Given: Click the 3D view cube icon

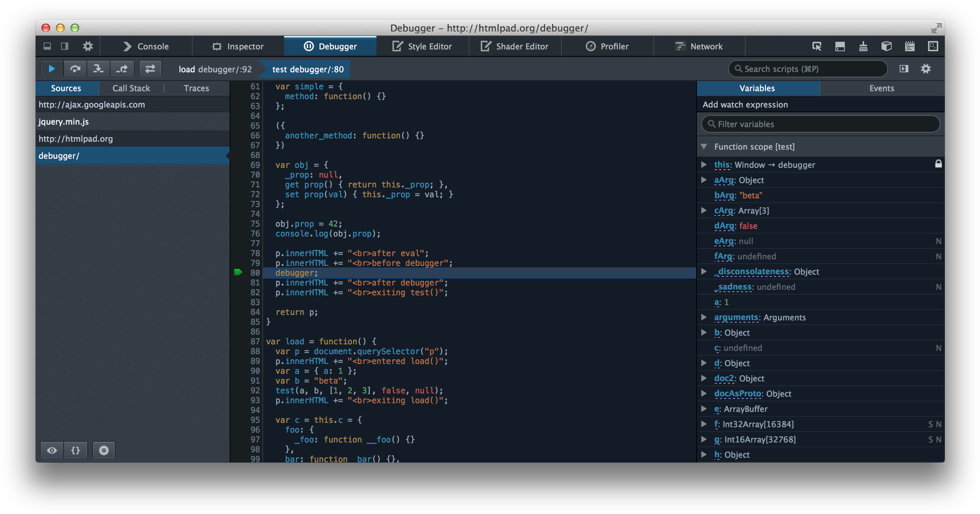Looking at the screenshot, I should (886, 46).
